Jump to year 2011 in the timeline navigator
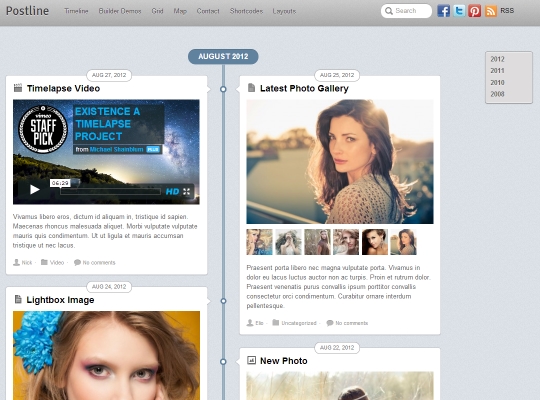540x400 pixels. (497, 71)
